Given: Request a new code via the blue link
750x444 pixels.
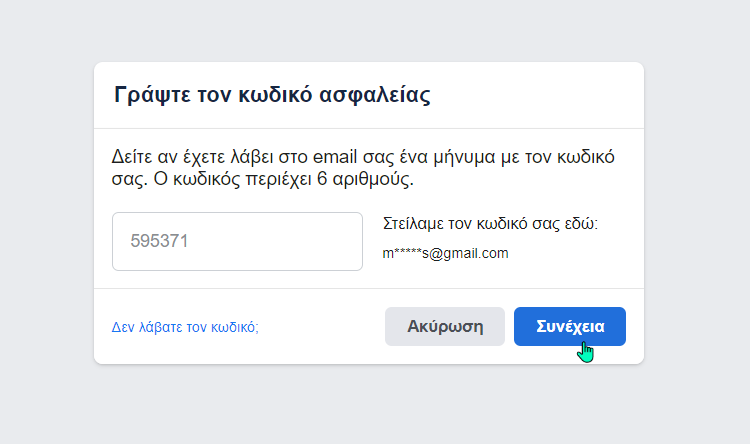Looking at the screenshot, I should coord(185,327).
